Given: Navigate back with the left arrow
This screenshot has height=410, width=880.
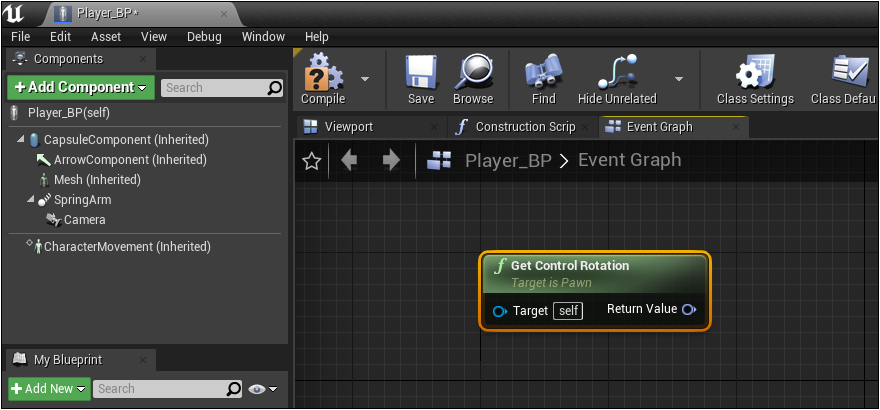Looking at the screenshot, I should pyautogui.click(x=349, y=161).
